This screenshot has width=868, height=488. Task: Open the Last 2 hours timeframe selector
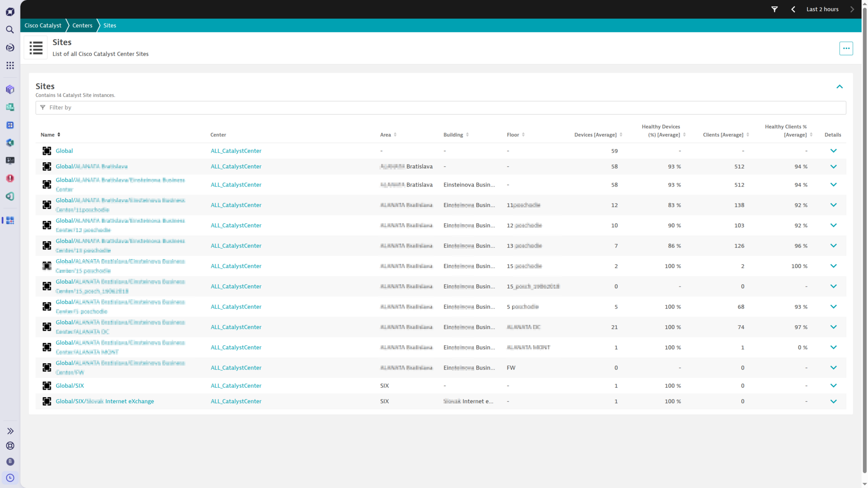pos(822,9)
